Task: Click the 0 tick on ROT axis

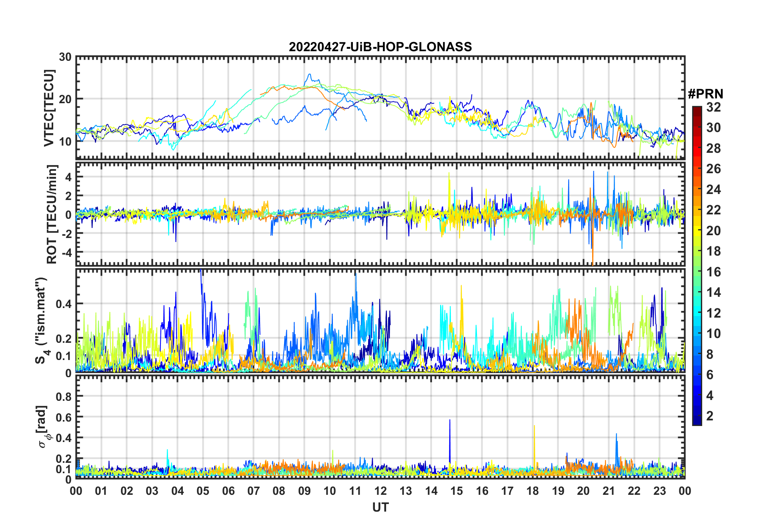Action: pyautogui.click(x=68, y=215)
